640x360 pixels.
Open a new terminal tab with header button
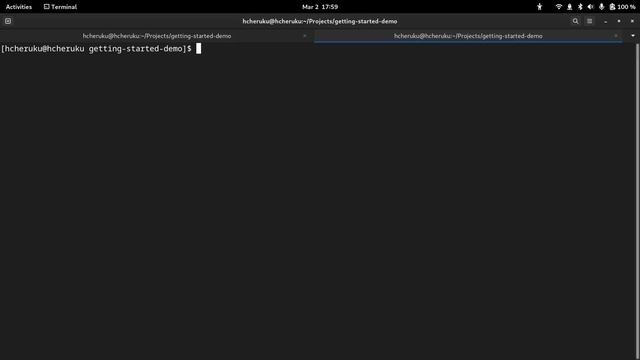8,21
